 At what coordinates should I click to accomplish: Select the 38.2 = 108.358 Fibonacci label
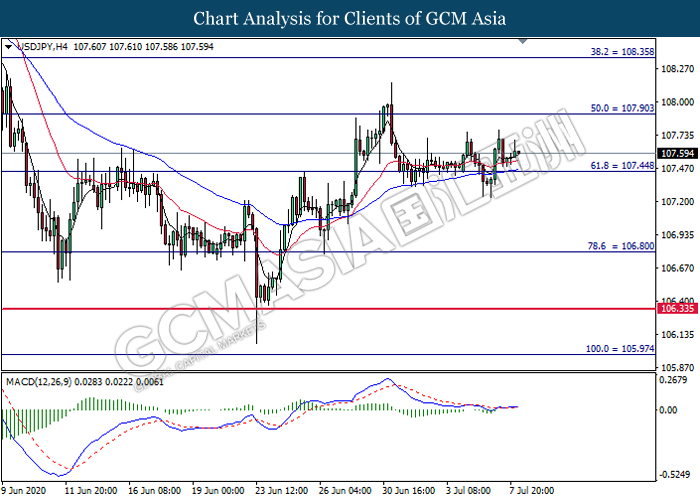click(x=622, y=51)
